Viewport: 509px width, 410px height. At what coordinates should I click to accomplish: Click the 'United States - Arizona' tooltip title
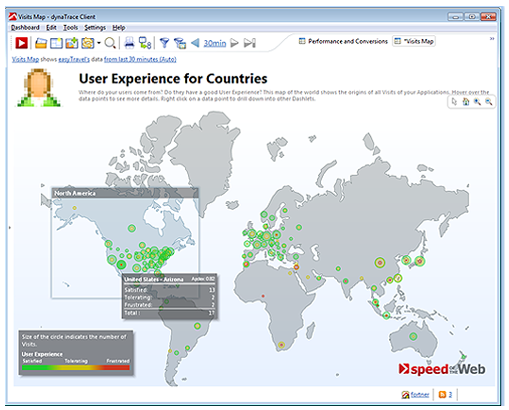[x=154, y=279]
